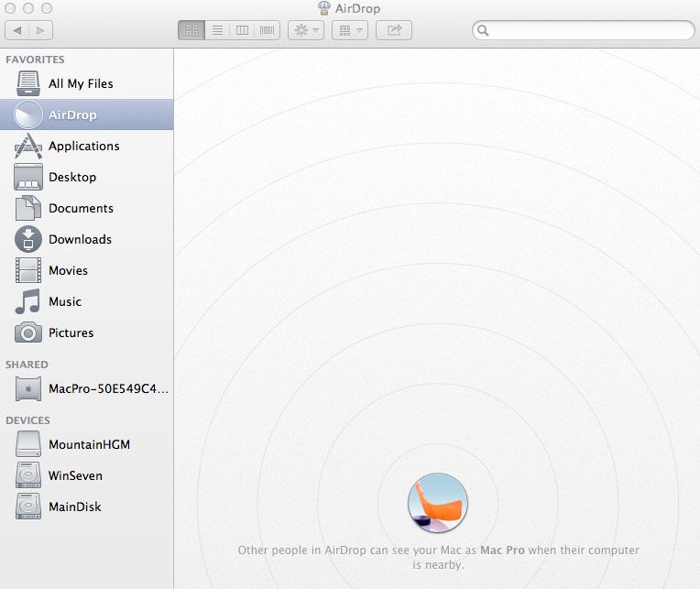Switch to list view
Image resolution: width=700 pixels, height=589 pixels.
tap(217, 30)
